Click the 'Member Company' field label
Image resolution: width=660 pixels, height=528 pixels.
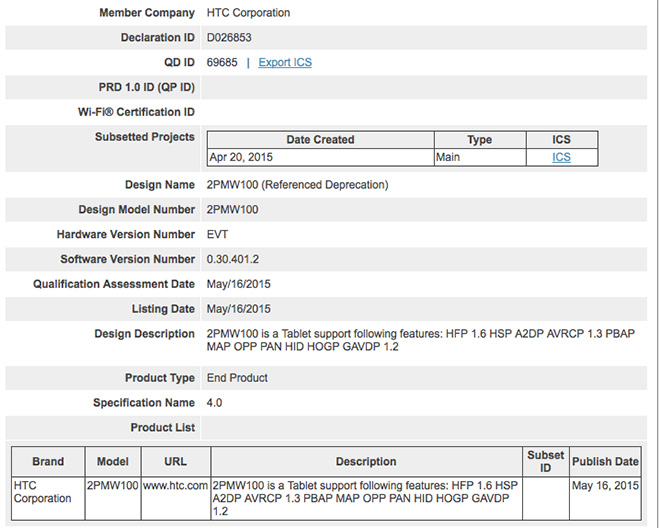[147, 13]
